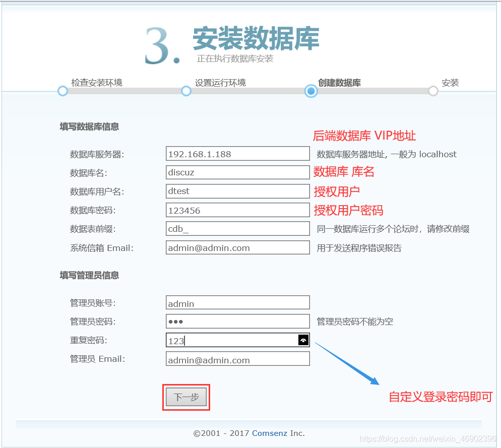This screenshot has width=501, height=448.
Task: Click the note 管理员密码不能为空
Action: tap(355, 322)
